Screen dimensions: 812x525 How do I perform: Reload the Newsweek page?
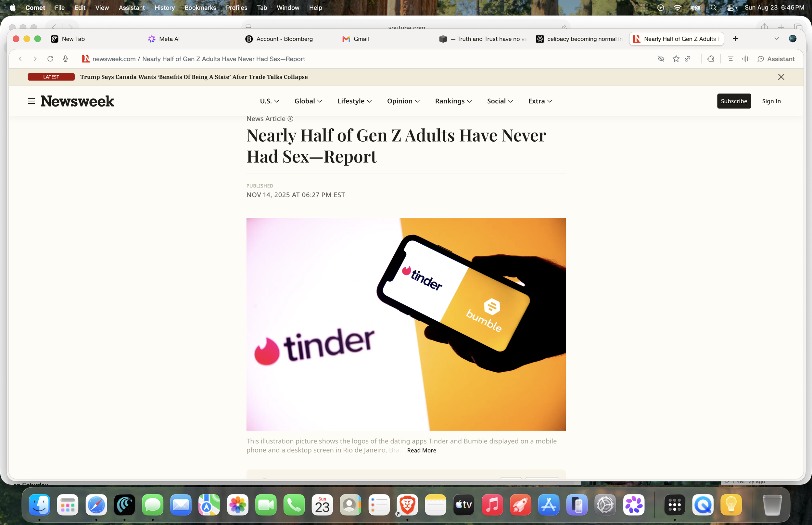click(x=50, y=59)
